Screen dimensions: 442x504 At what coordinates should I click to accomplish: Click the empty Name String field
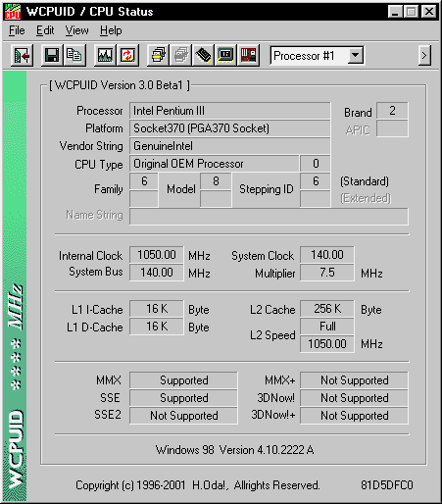[269, 217]
